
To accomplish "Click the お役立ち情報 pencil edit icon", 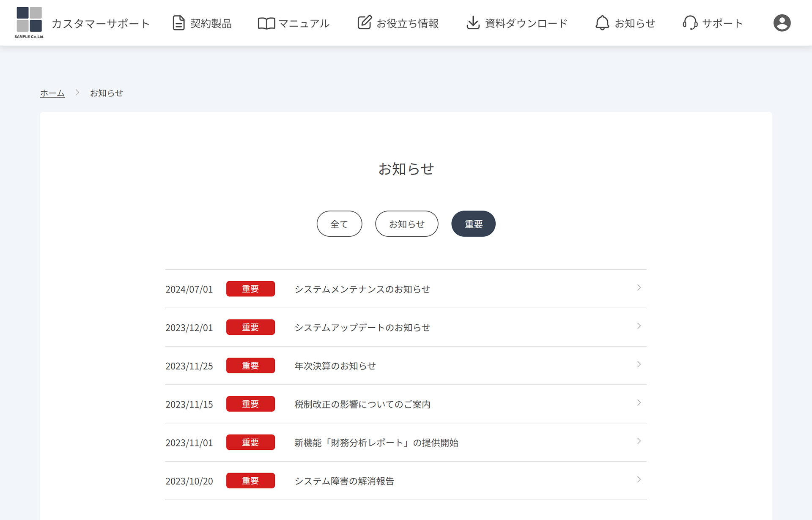I will [365, 22].
